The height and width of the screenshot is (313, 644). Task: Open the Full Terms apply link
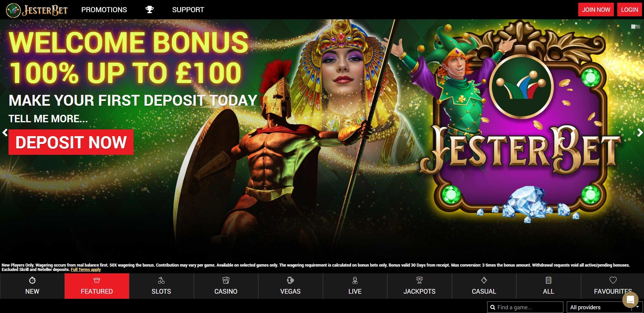click(x=86, y=270)
